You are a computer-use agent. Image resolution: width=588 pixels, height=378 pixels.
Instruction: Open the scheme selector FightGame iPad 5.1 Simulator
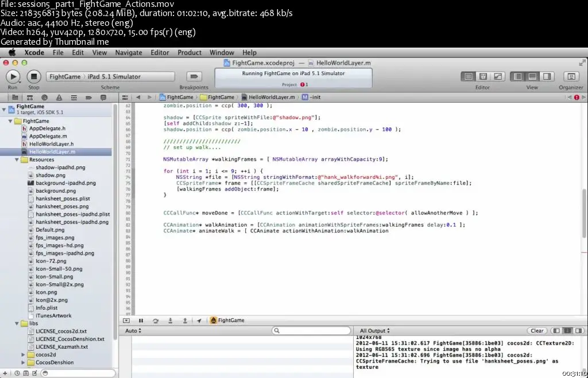tap(110, 76)
